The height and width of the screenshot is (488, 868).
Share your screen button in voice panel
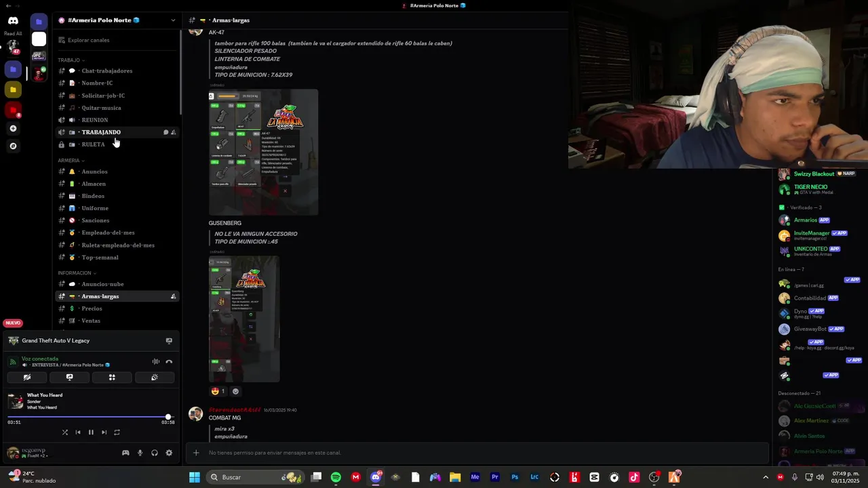point(69,378)
